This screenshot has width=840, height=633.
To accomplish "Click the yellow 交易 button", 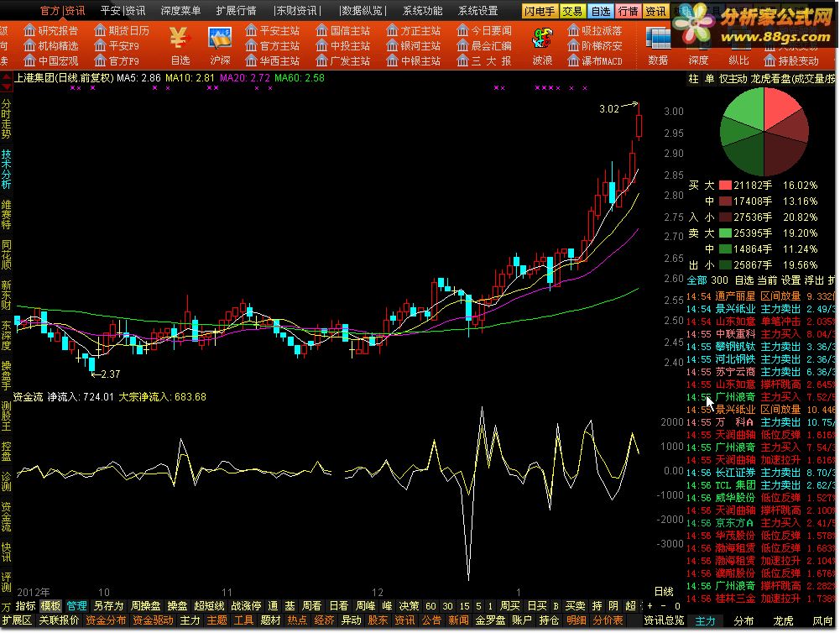I will (x=572, y=11).
